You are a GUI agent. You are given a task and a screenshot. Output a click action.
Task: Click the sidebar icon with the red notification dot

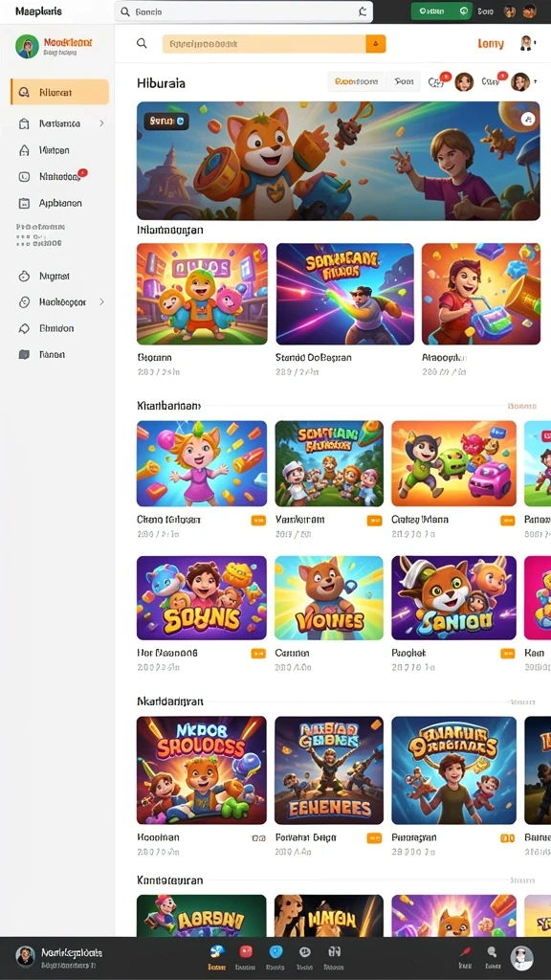[24, 177]
